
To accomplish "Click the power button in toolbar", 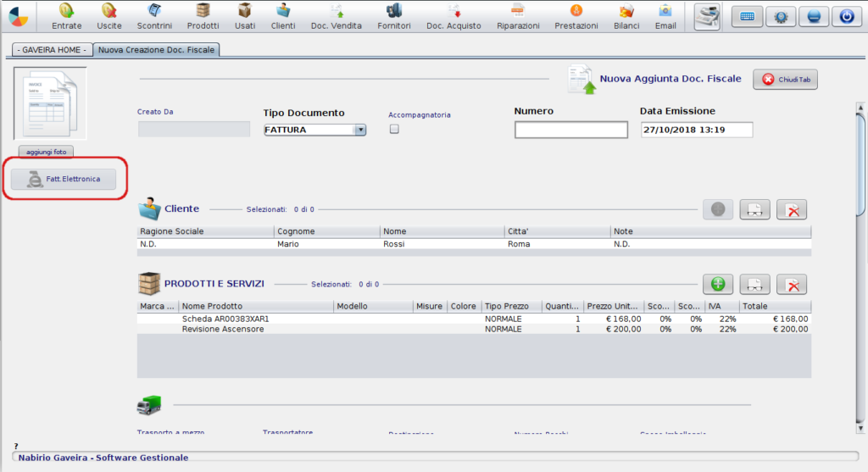I will click(x=847, y=17).
